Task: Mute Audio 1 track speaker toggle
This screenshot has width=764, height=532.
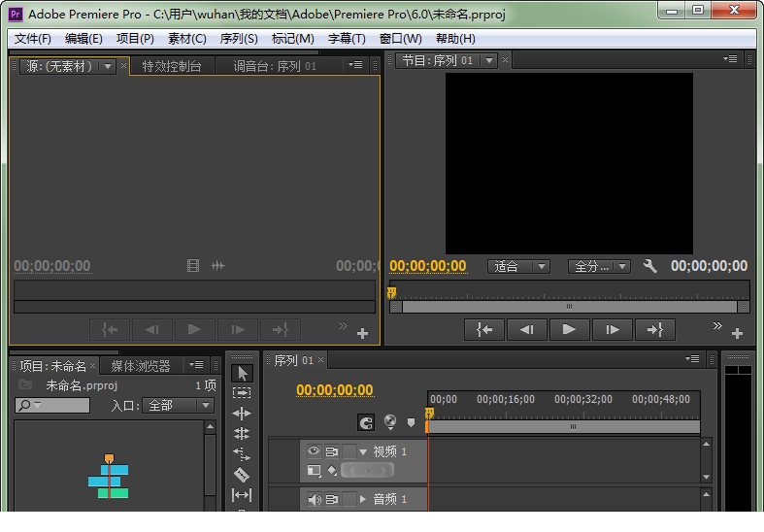Action: [x=315, y=499]
